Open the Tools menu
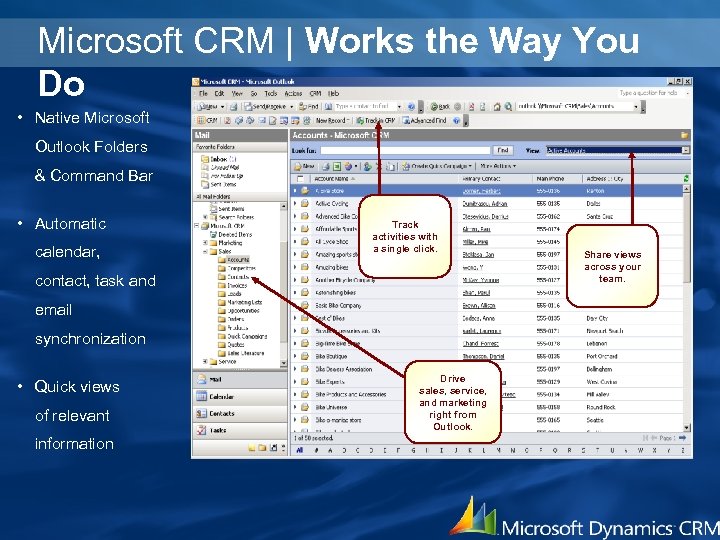This screenshot has height=540, width=720. [271, 93]
